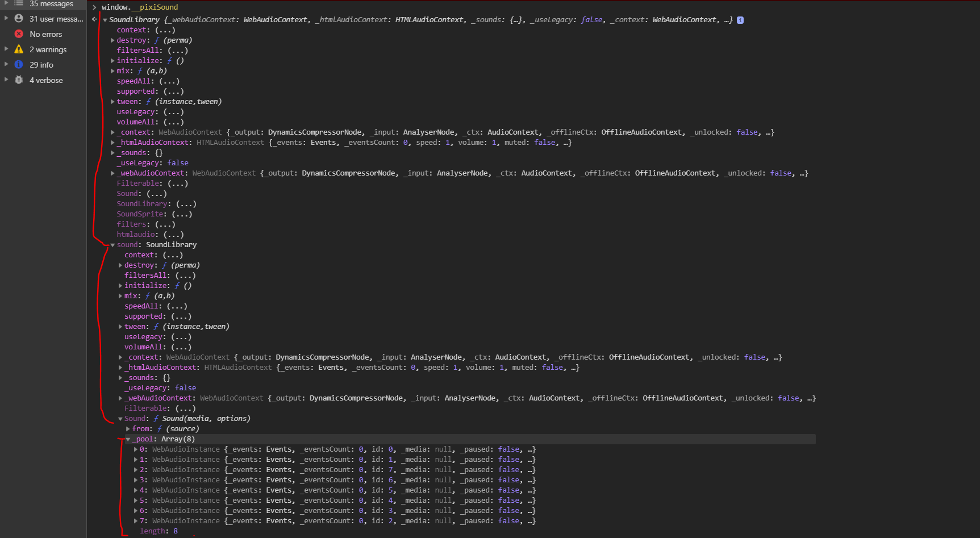
Task: Expand the _sounds object under sound
Action: 120,377
